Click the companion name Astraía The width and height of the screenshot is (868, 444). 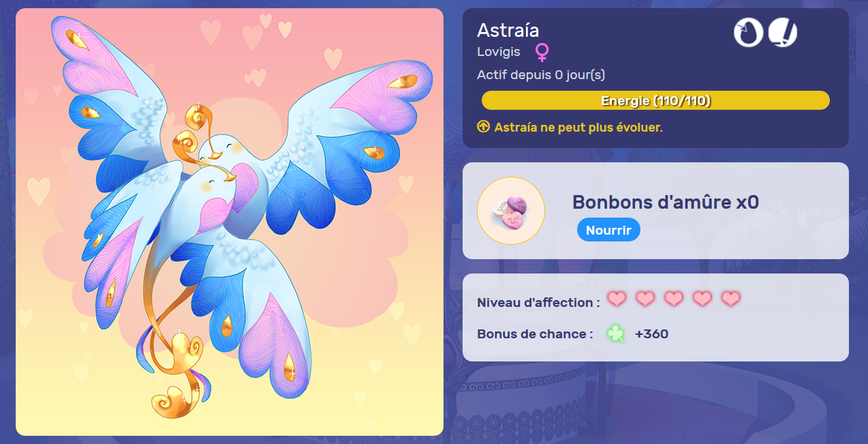(508, 30)
